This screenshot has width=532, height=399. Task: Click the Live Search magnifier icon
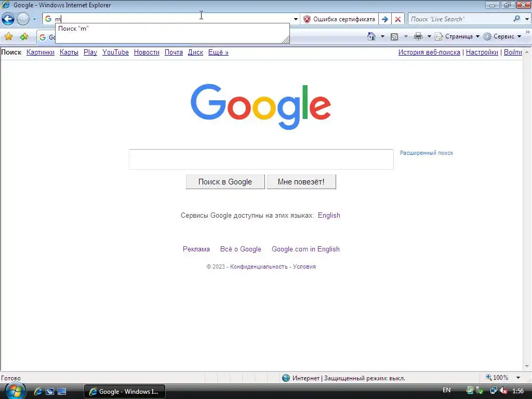(517, 19)
